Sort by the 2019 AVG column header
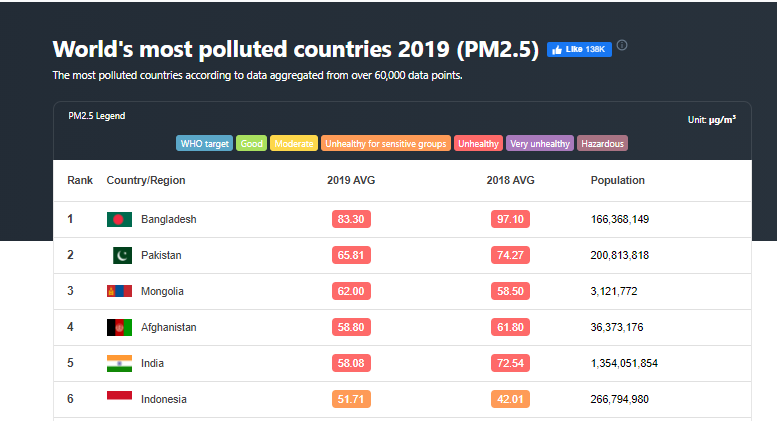Image resolution: width=777 pixels, height=421 pixels. click(x=351, y=181)
